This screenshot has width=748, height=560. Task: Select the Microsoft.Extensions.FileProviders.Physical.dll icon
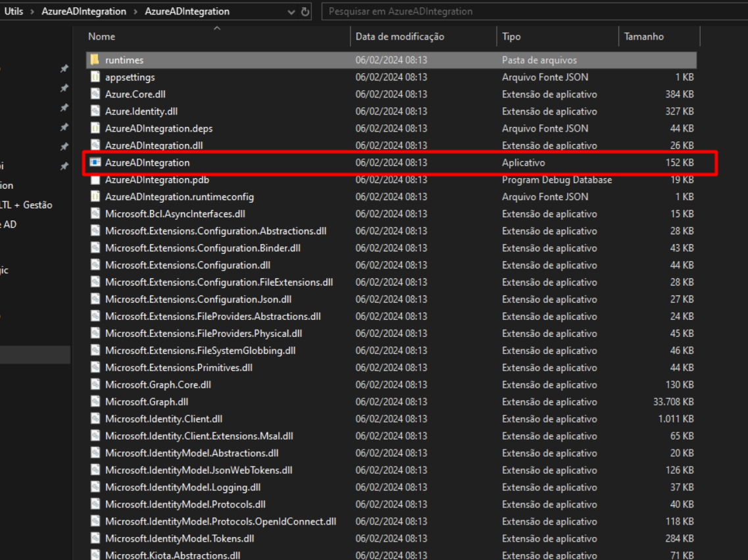pos(95,334)
